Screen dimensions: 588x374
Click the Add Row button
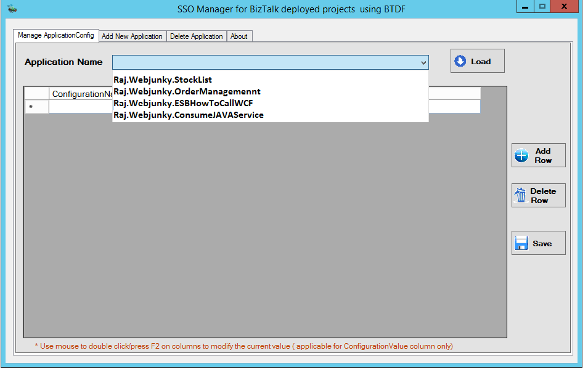coord(538,155)
